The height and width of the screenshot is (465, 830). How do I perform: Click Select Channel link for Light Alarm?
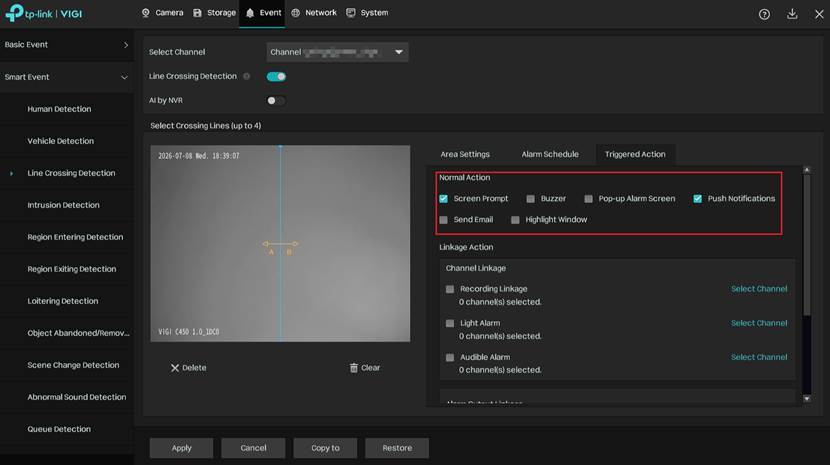pyautogui.click(x=759, y=323)
